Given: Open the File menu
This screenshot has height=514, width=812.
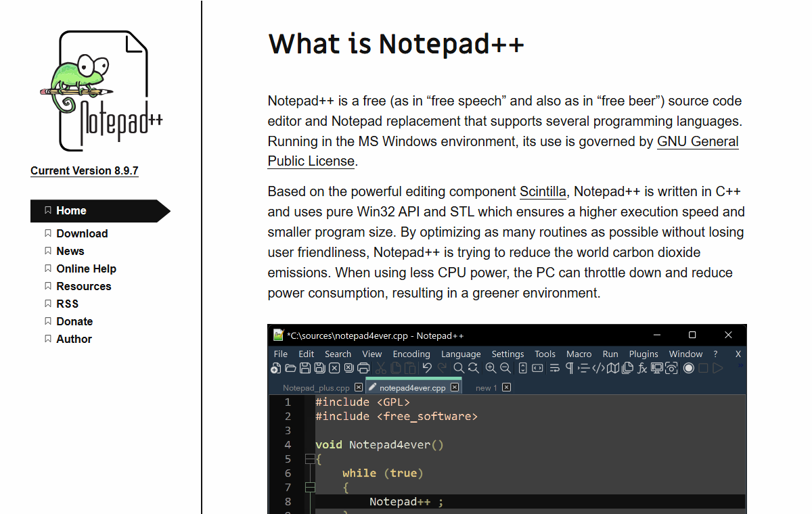Looking at the screenshot, I should [x=281, y=354].
